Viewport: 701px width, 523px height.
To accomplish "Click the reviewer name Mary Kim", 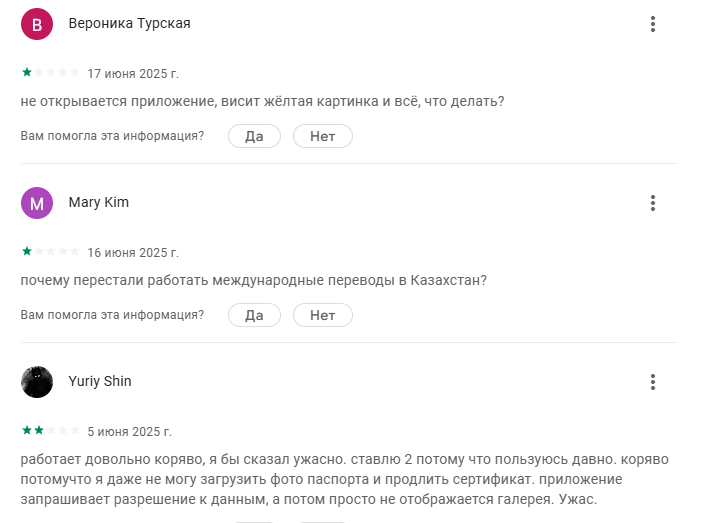I will click(98, 203).
